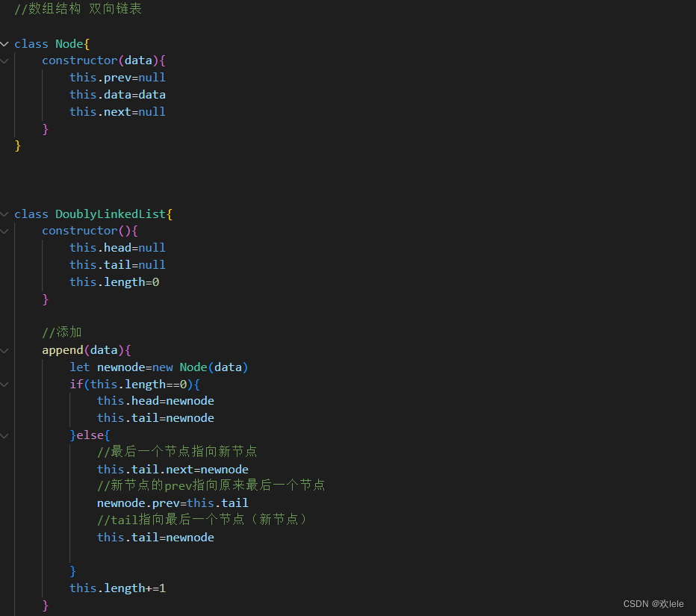Viewport: 696px width, 616px height.
Task: Click the closing brace of the else block
Action: click(72, 571)
